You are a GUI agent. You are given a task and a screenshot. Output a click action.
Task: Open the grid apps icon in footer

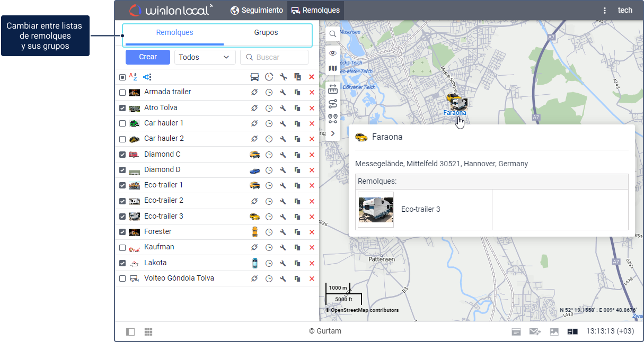tap(148, 332)
